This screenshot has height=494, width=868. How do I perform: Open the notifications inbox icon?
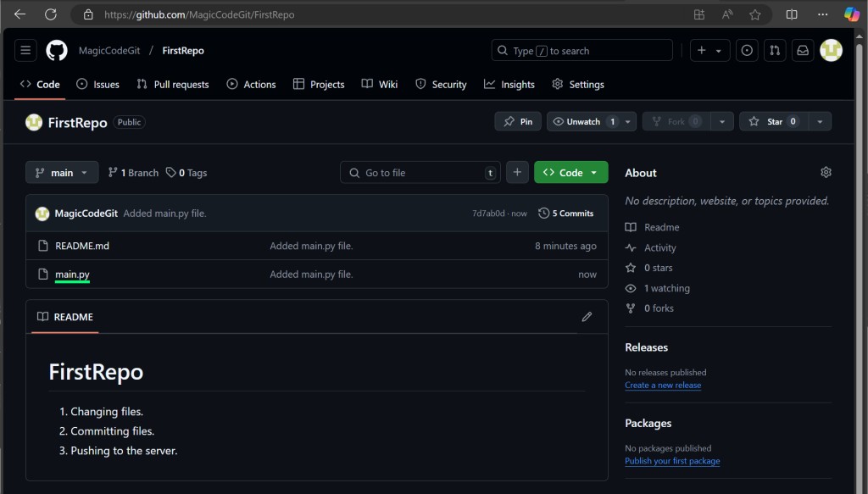tap(802, 51)
